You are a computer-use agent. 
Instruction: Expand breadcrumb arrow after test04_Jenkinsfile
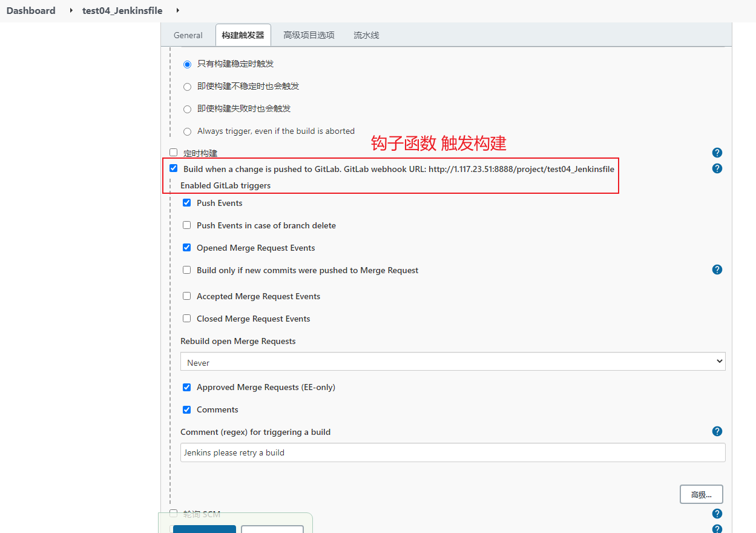[x=177, y=10]
